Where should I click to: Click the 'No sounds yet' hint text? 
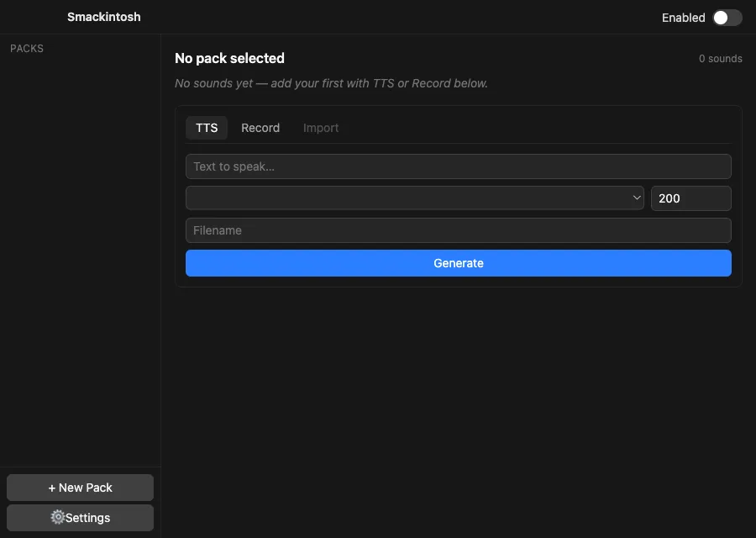pos(331,83)
